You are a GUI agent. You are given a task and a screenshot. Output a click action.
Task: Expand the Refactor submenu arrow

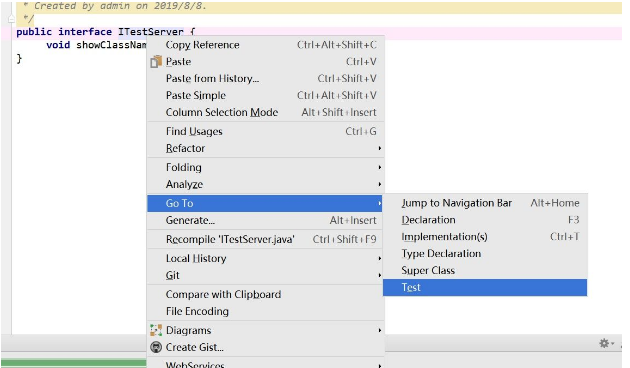click(379, 148)
